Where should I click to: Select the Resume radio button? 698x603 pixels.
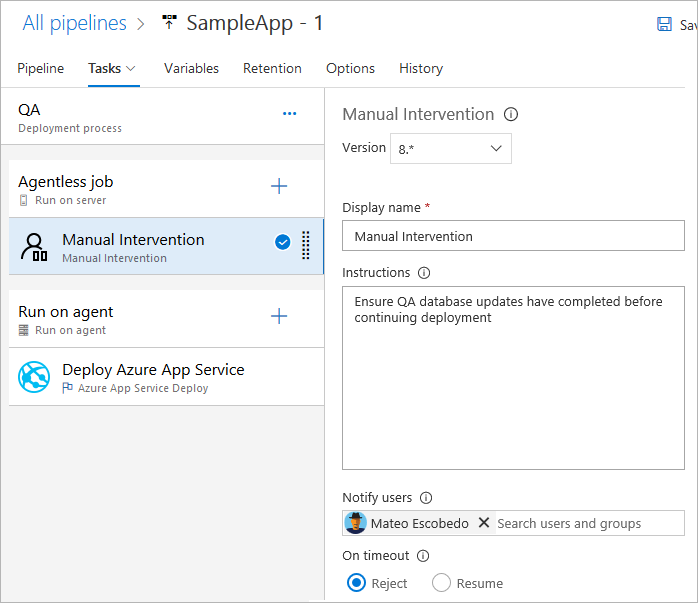click(x=441, y=583)
